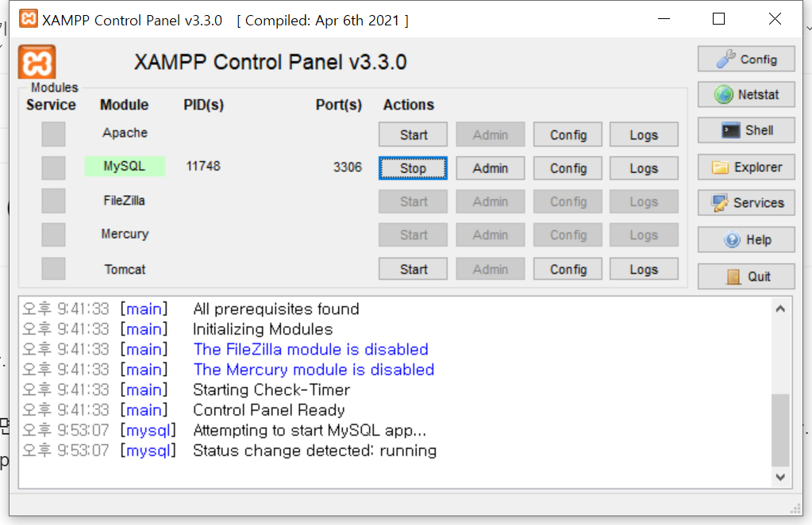Open MySQL Admin
This screenshot has height=525, width=812.
490,168
